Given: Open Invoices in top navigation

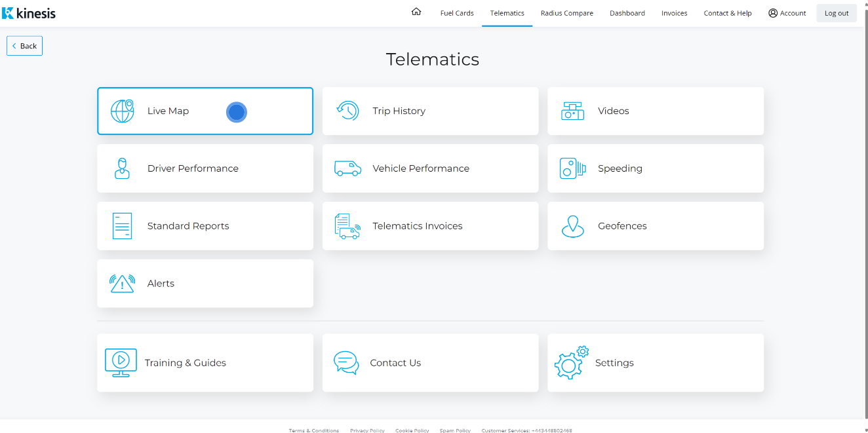Looking at the screenshot, I should (x=674, y=13).
